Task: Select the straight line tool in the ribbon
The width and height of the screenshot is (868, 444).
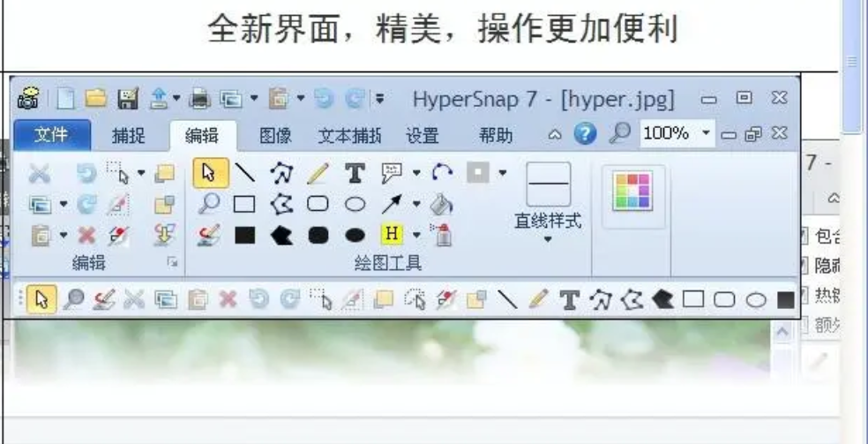Action: pyautogui.click(x=244, y=173)
